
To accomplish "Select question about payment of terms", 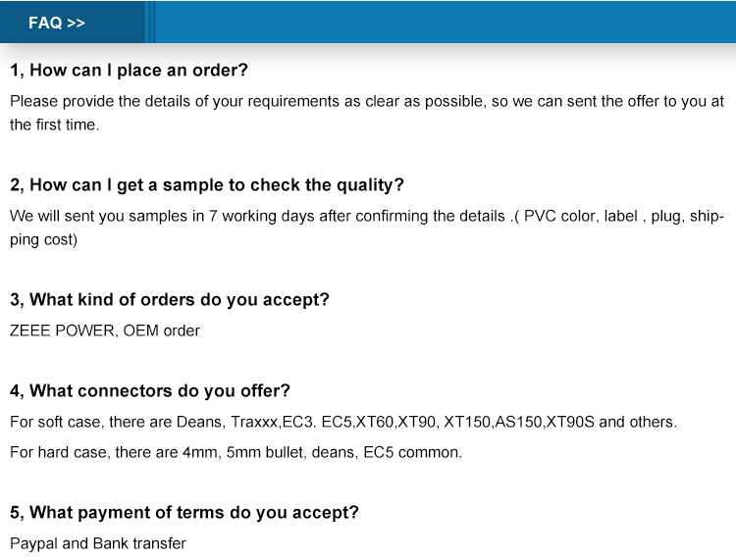I will coord(184,513).
